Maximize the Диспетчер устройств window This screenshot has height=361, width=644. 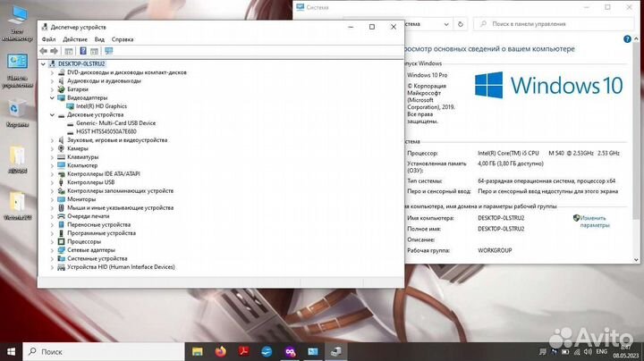point(372,27)
